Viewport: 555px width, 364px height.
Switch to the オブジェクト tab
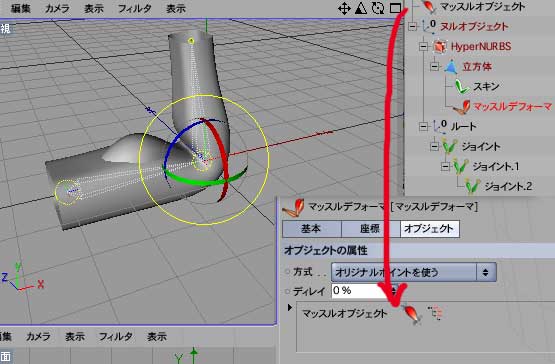coord(429,229)
